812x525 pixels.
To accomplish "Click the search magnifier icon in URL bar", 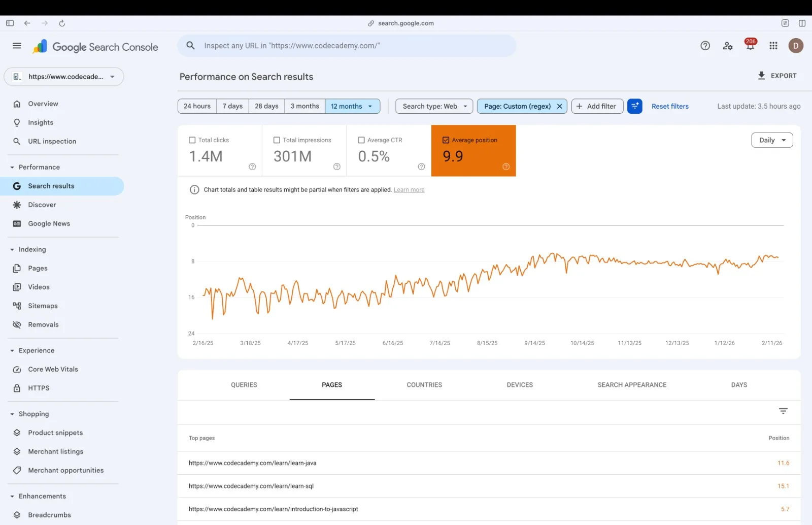I will (x=190, y=46).
